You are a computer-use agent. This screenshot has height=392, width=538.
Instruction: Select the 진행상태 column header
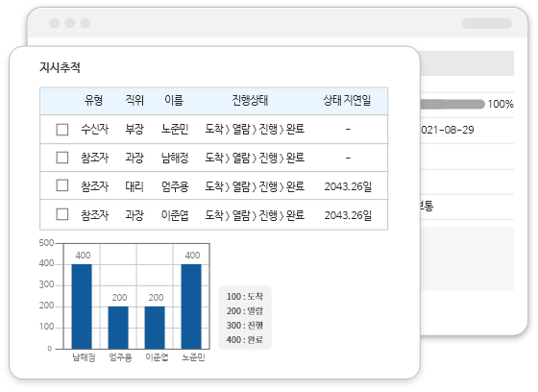point(250,100)
